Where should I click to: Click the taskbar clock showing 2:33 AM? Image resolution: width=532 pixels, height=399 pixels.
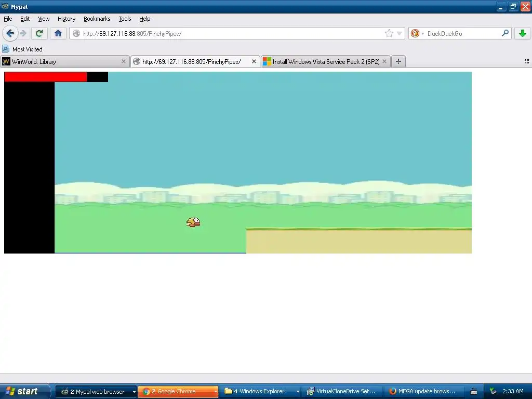pyautogui.click(x=513, y=392)
